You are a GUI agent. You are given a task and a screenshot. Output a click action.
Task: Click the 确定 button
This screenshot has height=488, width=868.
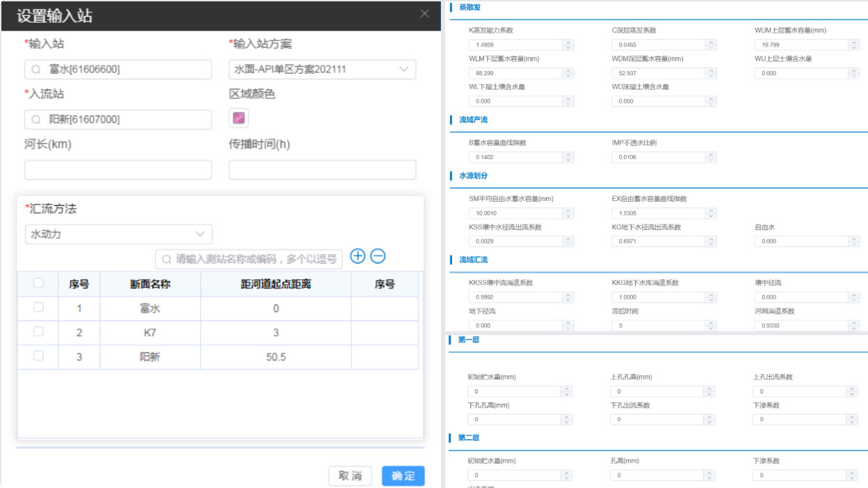[403, 475]
